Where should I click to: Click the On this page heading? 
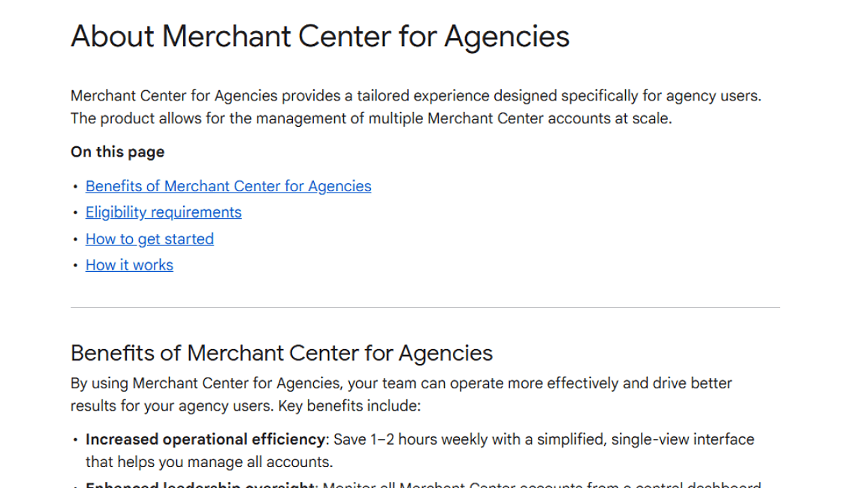[x=117, y=152]
